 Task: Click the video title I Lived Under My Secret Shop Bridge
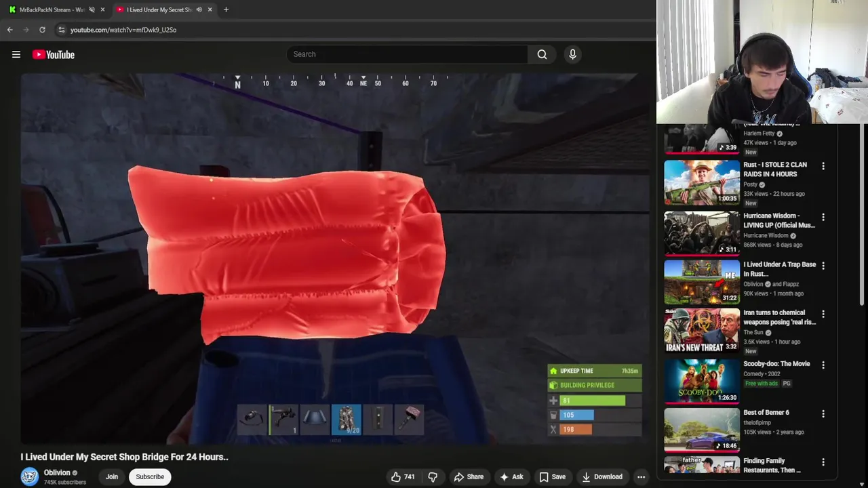pyautogui.click(x=124, y=457)
